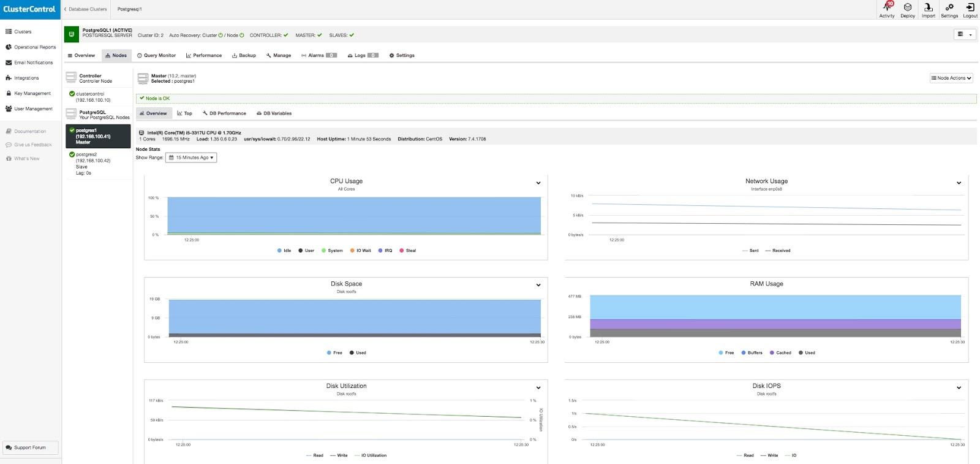Toggle Used series in Disk Space legend
The height and width of the screenshot is (464, 980).
pyautogui.click(x=358, y=353)
